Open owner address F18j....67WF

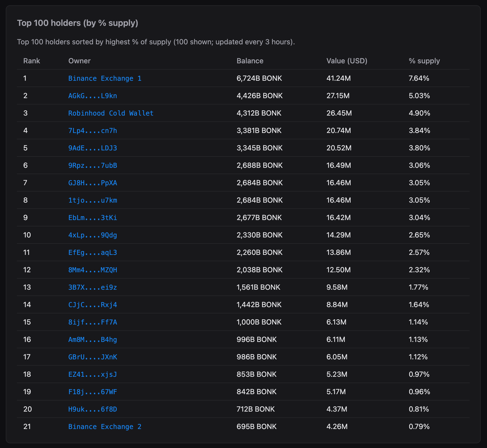[x=93, y=392]
